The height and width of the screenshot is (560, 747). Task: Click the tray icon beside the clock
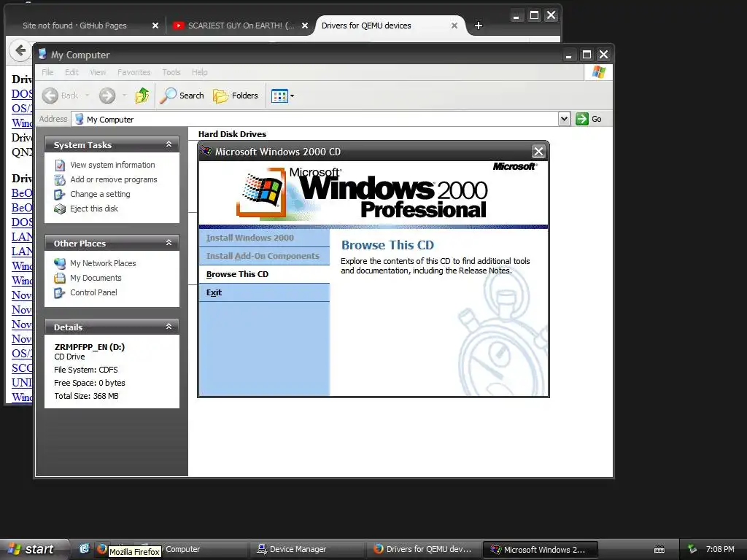click(692, 549)
